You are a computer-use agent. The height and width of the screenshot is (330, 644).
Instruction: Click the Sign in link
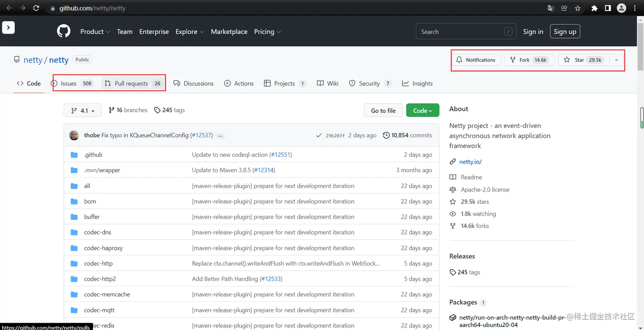coord(533,32)
